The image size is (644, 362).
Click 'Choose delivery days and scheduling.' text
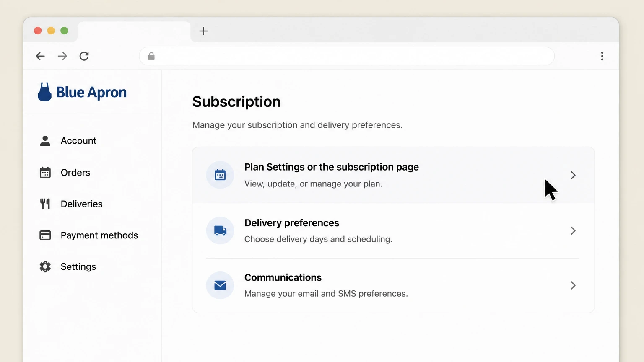(318, 239)
